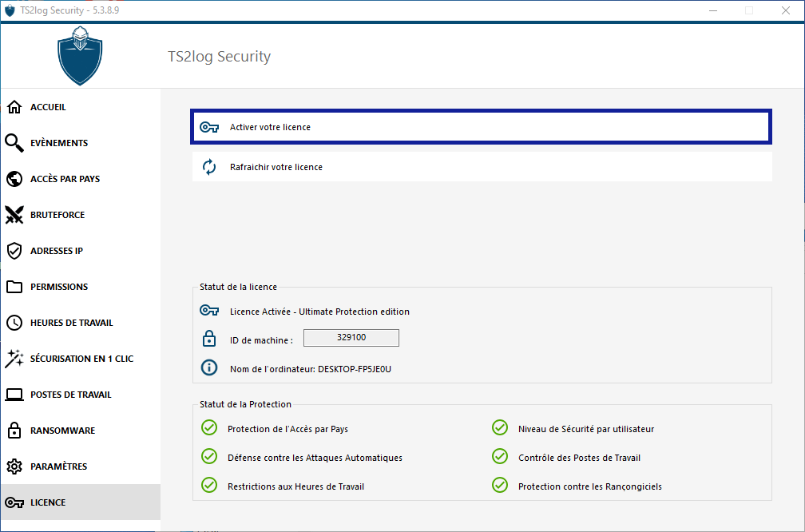
Task: Click the machine ID field showing 329100
Action: (x=351, y=338)
